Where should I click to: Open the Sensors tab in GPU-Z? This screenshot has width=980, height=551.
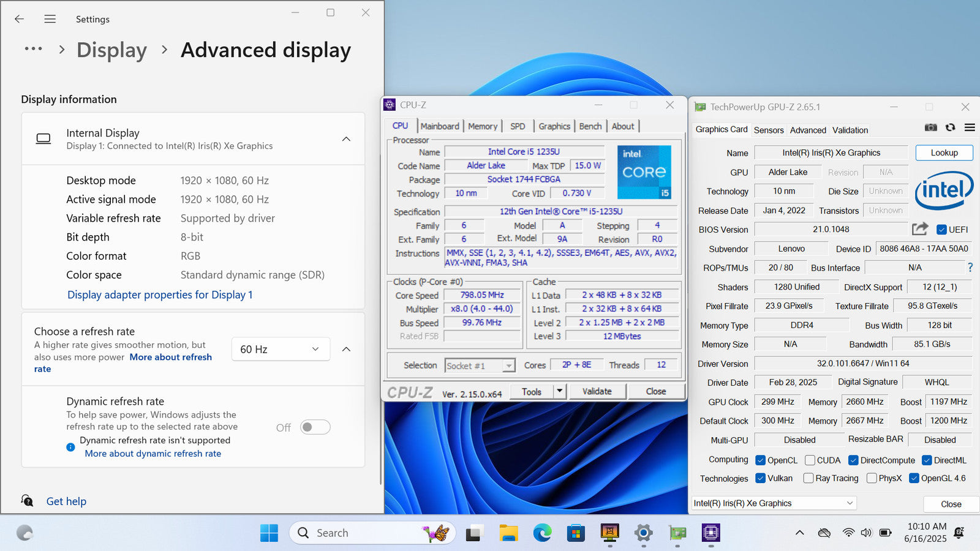769,130
